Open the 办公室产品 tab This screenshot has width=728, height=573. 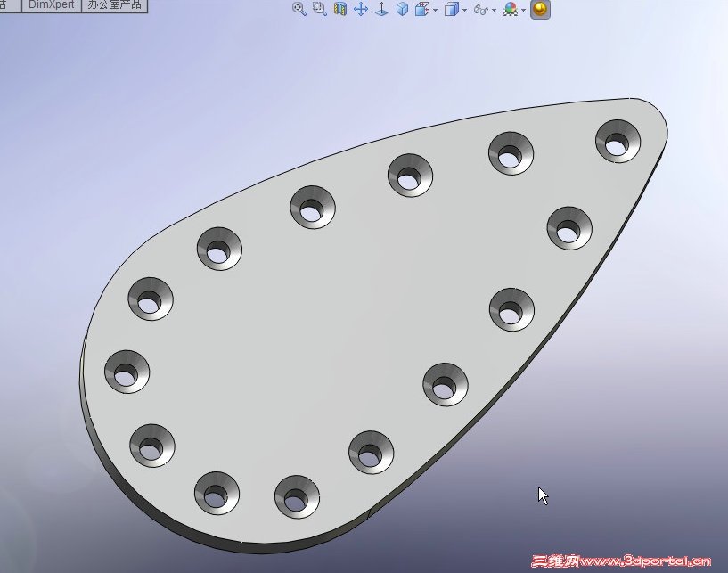tap(115, 5)
